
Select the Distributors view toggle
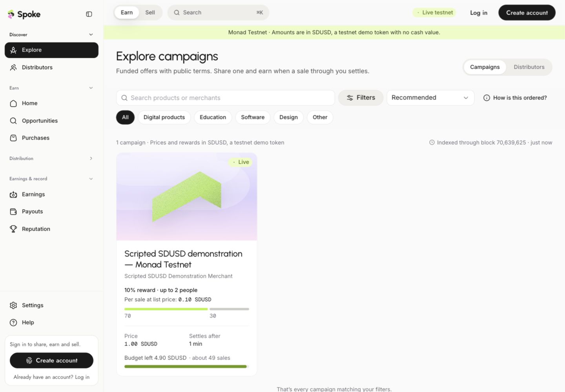pos(529,67)
